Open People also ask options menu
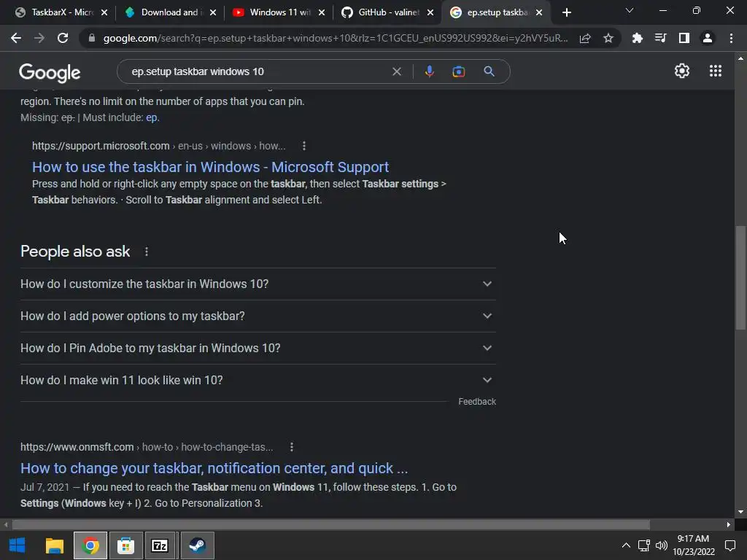747x560 pixels. [x=146, y=252]
